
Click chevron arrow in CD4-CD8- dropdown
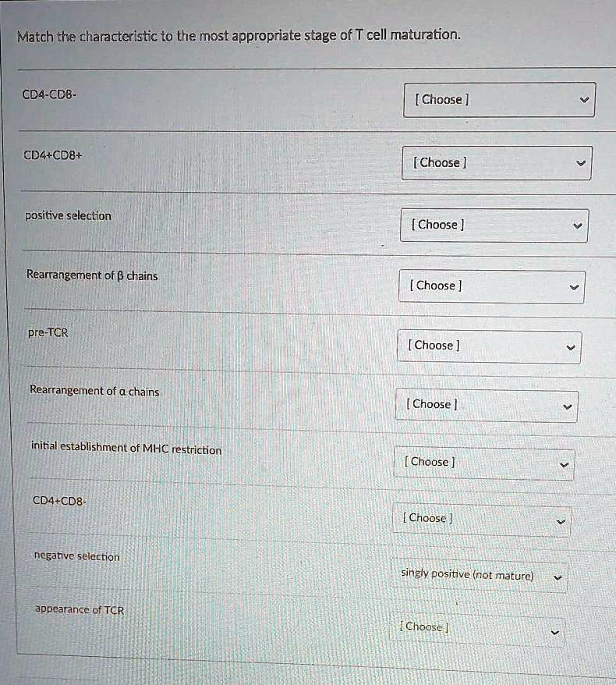[584, 100]
